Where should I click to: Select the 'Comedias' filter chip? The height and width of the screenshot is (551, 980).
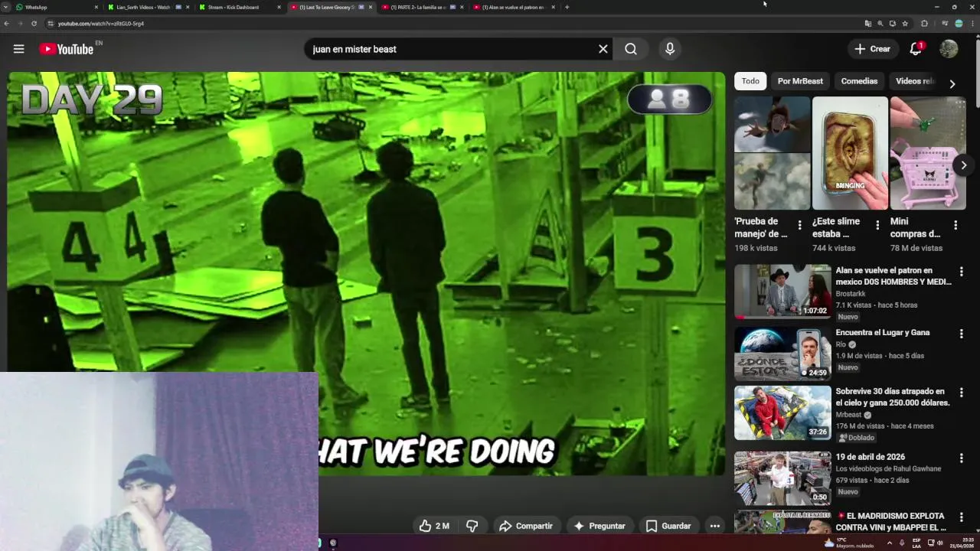tap(859, 81)
